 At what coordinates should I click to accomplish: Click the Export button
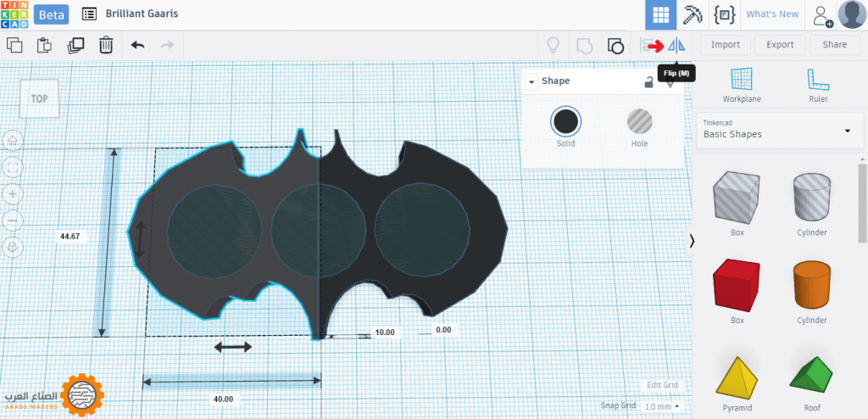click(780, 45)
